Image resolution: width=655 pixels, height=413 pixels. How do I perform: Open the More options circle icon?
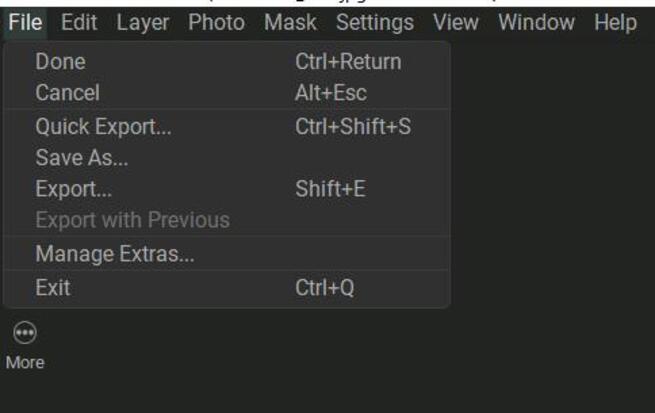click(x=25, y=333)
